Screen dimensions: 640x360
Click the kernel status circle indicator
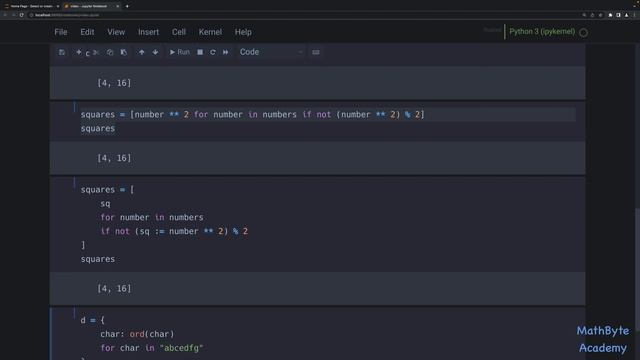point(584,33)
